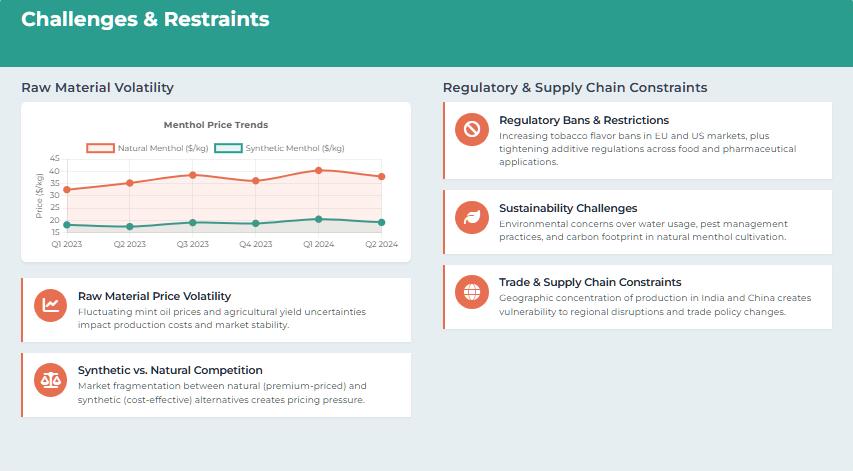Click the globe icon for Trade constraints
Image resolution: width=853 pixels, height=471 pixels.
pyautogui.click(x=470, y=291)
